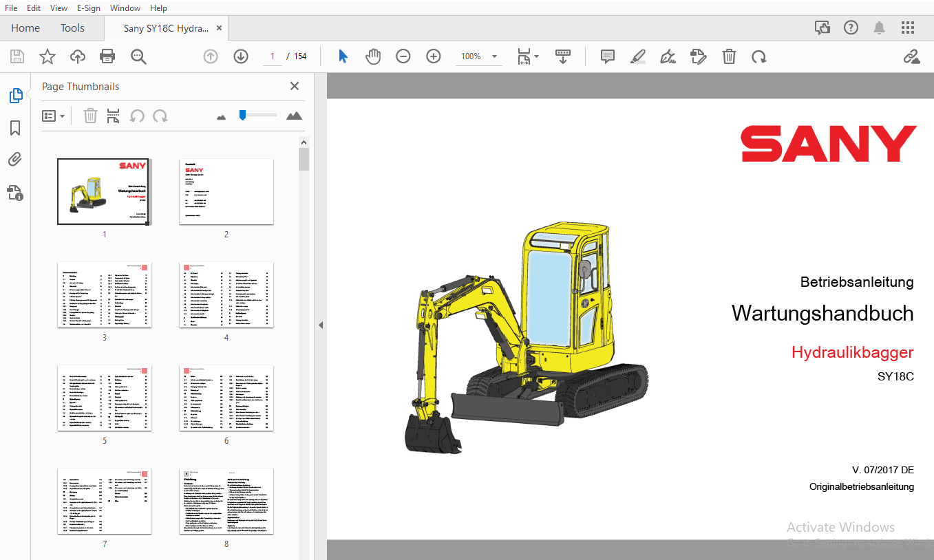The width and height of the screenshot is (934, 560).
Task: Close the Sany SY18C document tab
Action: pyautogui.click(x=219, y=28)
